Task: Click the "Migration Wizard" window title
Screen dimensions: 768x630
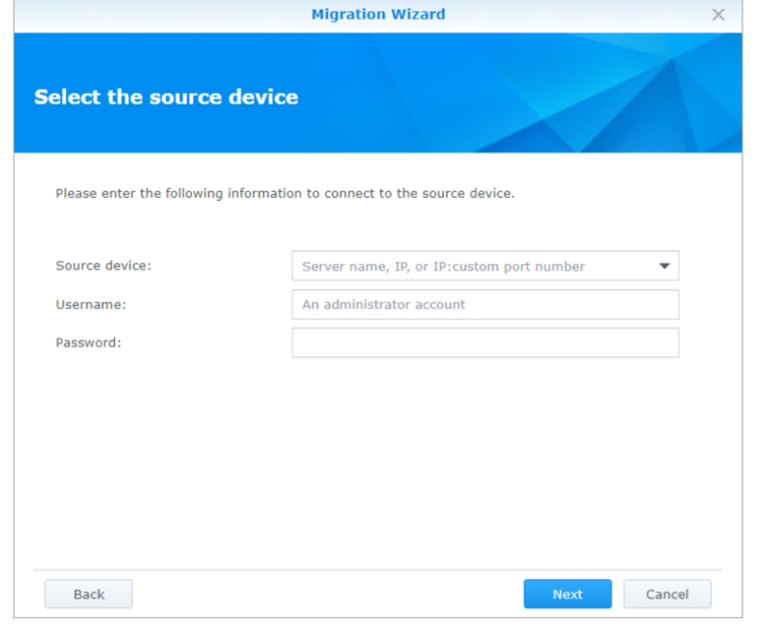Action: 378,15
